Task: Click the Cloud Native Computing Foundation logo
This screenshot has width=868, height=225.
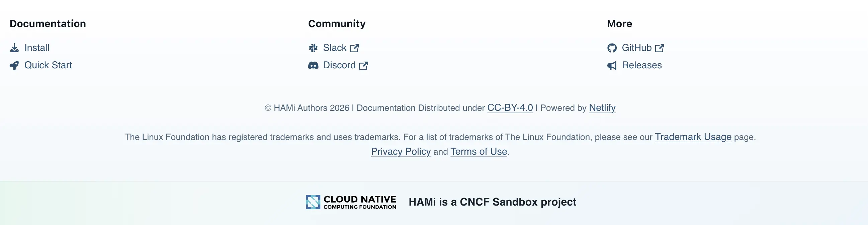Action: [x=351, y=202]
